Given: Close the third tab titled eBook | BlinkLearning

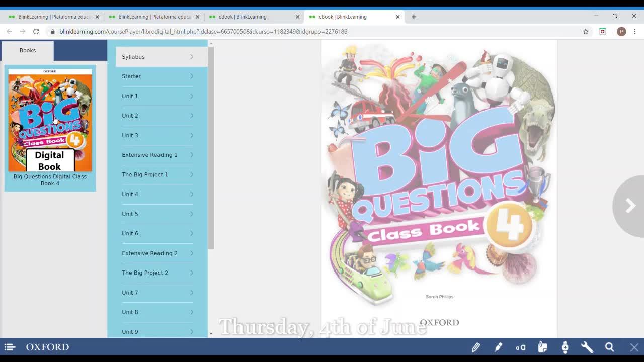Looking at the screenshot, I should pos(297,17).
